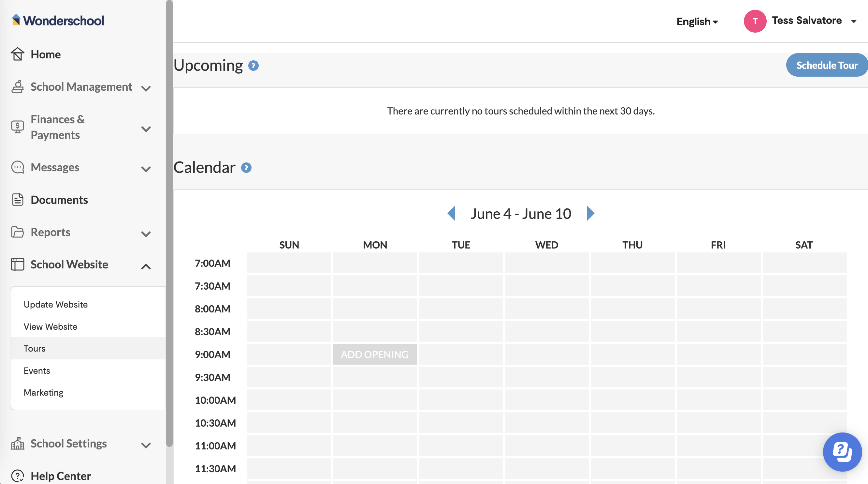
Task: Click the School Settings label
Action: [69, 443]
